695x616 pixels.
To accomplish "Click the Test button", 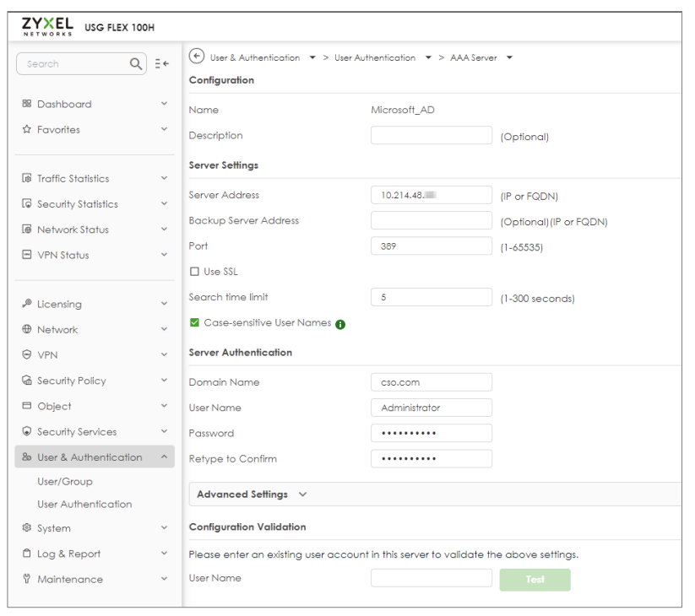I will pyautogui.click(x=535, y=580).
